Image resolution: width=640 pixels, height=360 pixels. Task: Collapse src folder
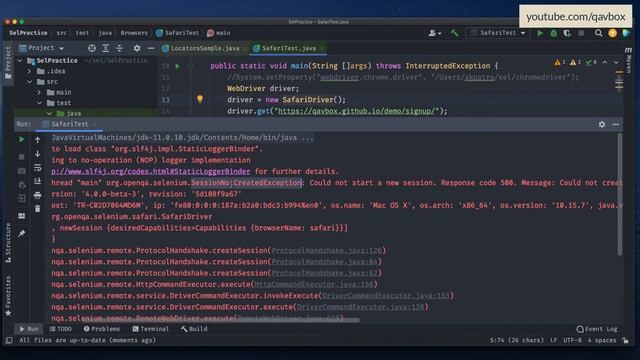click(29, 82)
